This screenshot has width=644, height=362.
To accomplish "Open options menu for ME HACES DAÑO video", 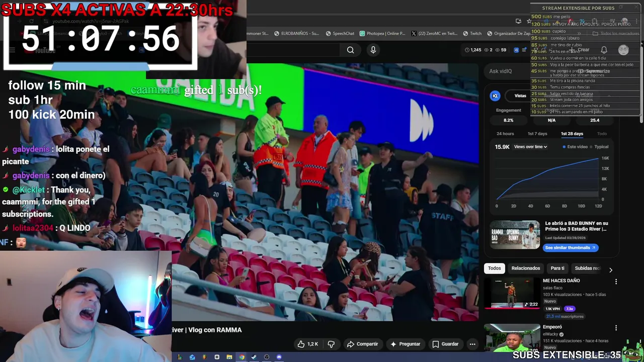I will 616,282.
